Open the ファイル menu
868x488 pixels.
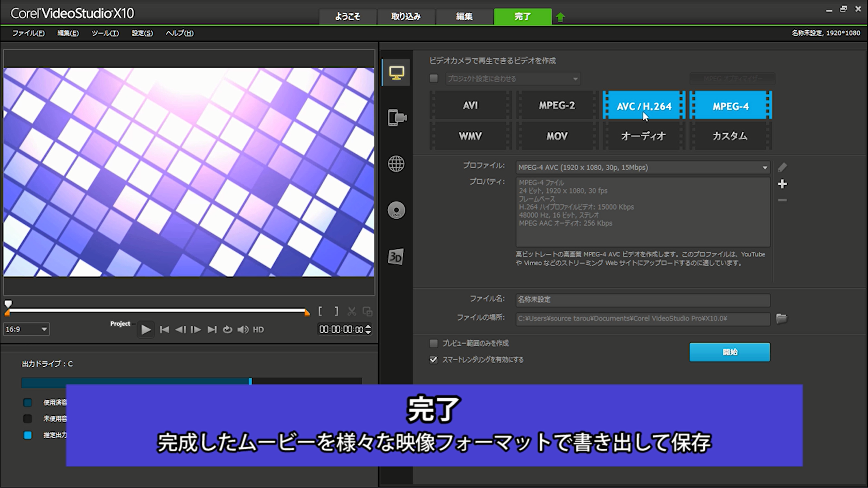[x=27, y=33]
